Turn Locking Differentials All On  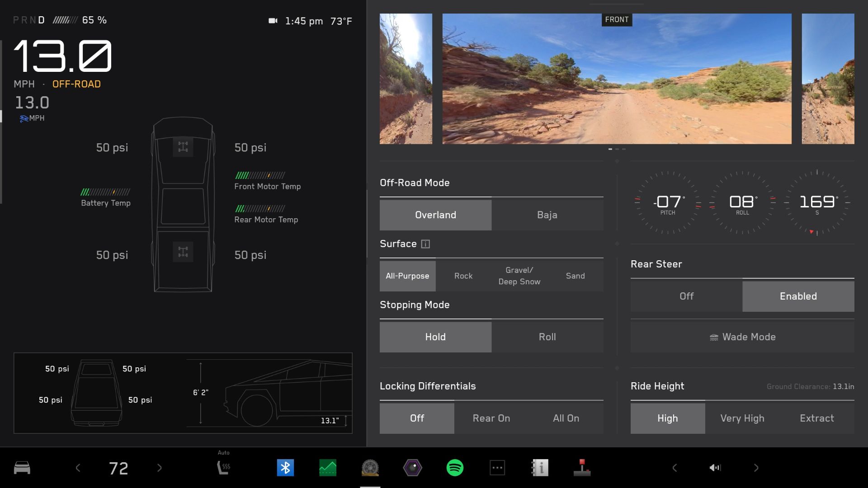[x=566, y=418]
